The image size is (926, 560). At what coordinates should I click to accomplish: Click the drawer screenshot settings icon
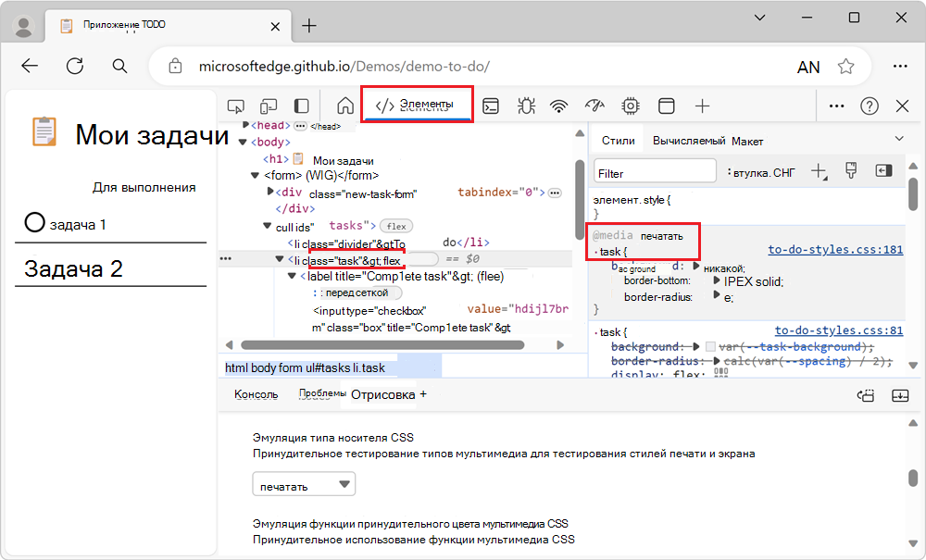coord(866,395)
